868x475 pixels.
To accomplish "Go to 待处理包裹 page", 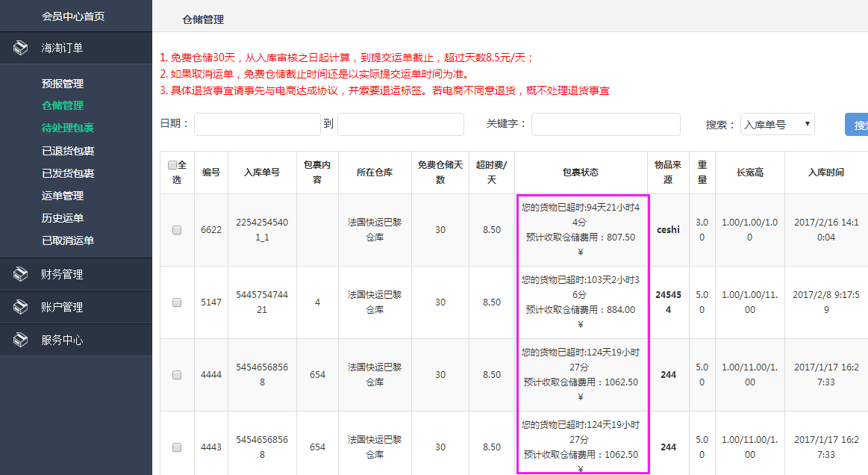I will pyautogui.click(x=68, y=128).
